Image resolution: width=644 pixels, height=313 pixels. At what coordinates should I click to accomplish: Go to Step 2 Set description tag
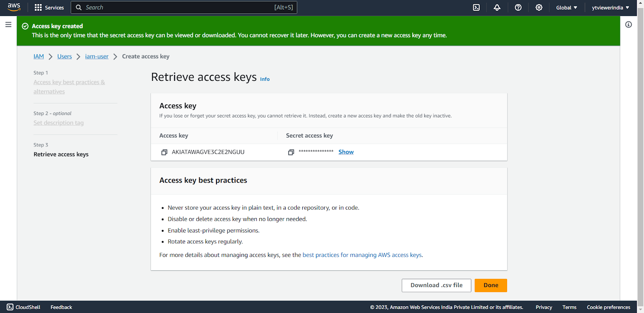click(59, 123)
